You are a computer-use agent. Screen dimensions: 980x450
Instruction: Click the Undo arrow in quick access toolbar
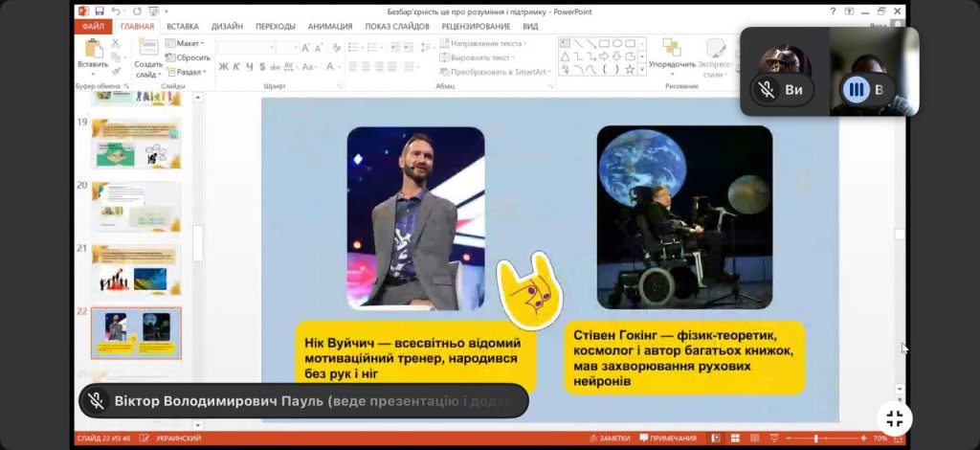[117, 11]
